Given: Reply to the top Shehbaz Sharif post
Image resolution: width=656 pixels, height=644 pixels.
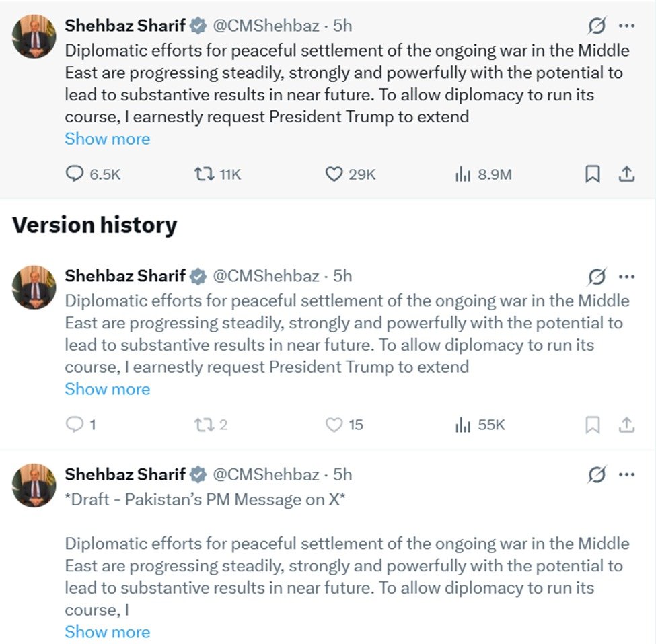Looking at the screenshot, I should tap(74, 174).
